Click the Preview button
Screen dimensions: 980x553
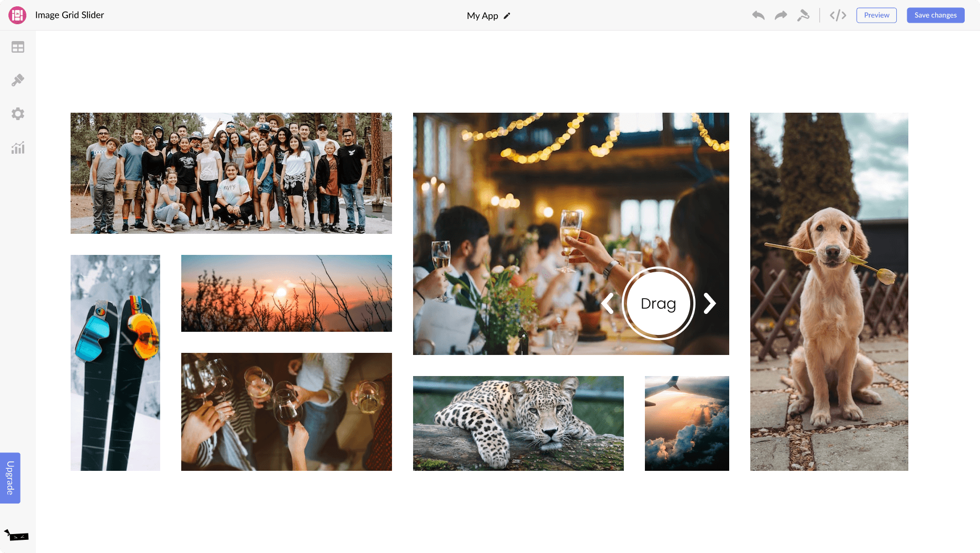point(876,15)
